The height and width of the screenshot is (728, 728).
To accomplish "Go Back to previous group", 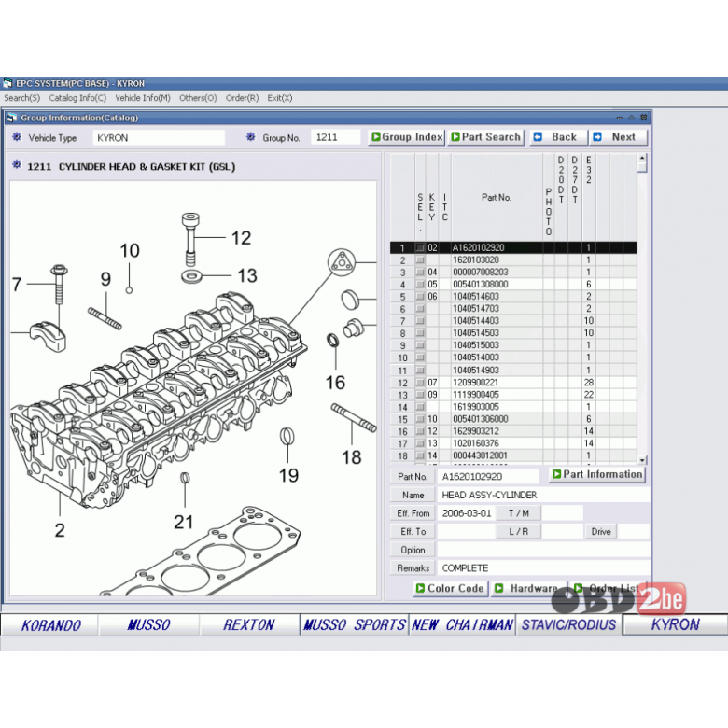I will tap(558, 137).
